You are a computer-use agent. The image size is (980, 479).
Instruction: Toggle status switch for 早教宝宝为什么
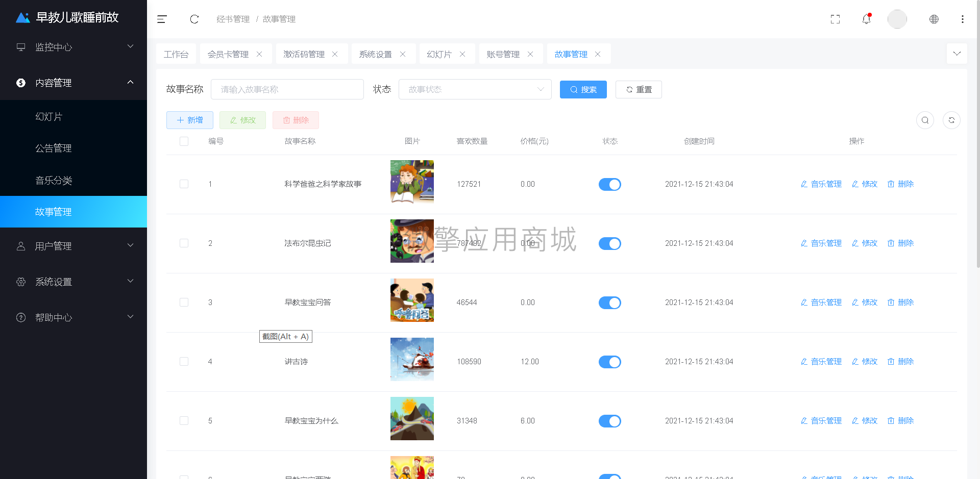point(610,421)
